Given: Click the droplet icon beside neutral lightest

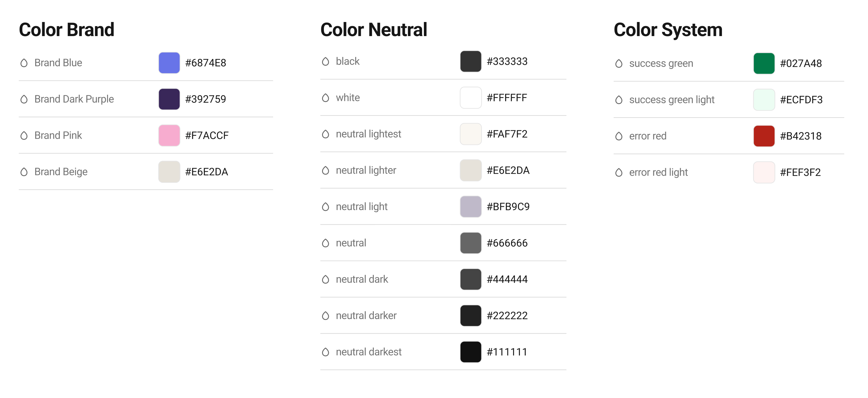Looking at the screenshot, I should [x=326, y=134].
